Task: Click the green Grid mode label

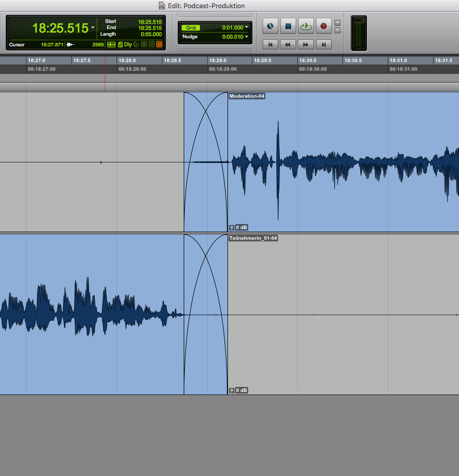Action: 191,27
